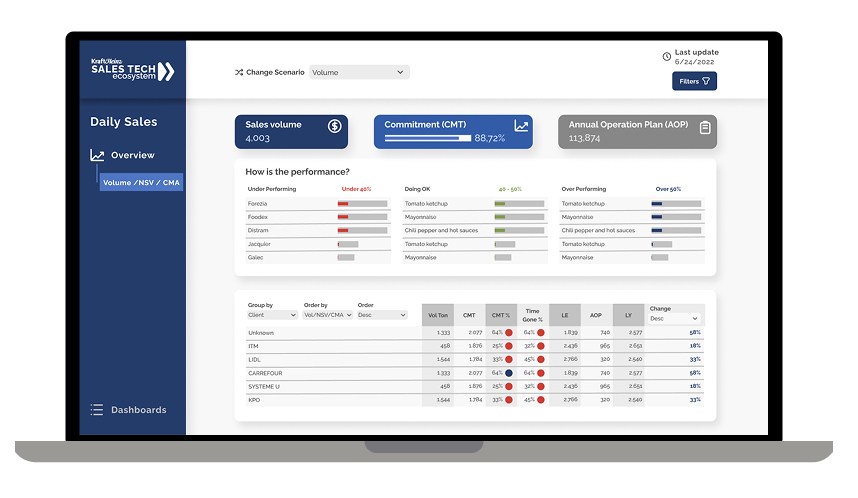The height and width of the screenshot is (498, 858).
Task: Click the dollar icon on Sales volume card
Action: [x=334, y=126]
